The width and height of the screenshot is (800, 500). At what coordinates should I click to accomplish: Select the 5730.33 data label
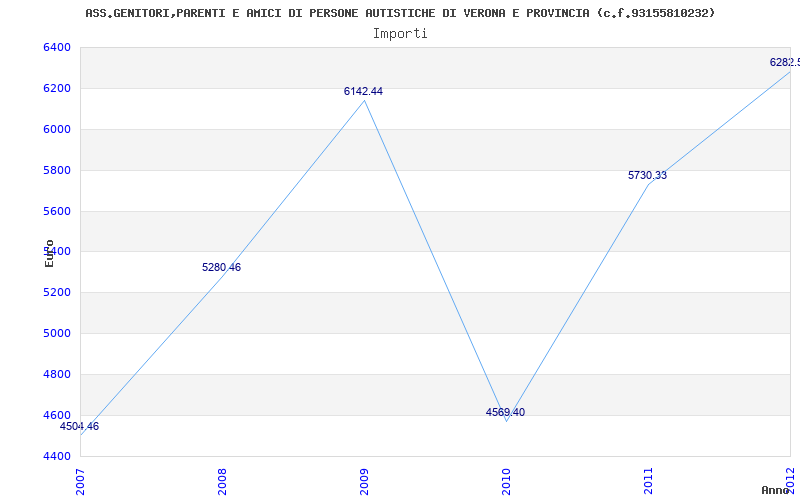pos(647,176)
